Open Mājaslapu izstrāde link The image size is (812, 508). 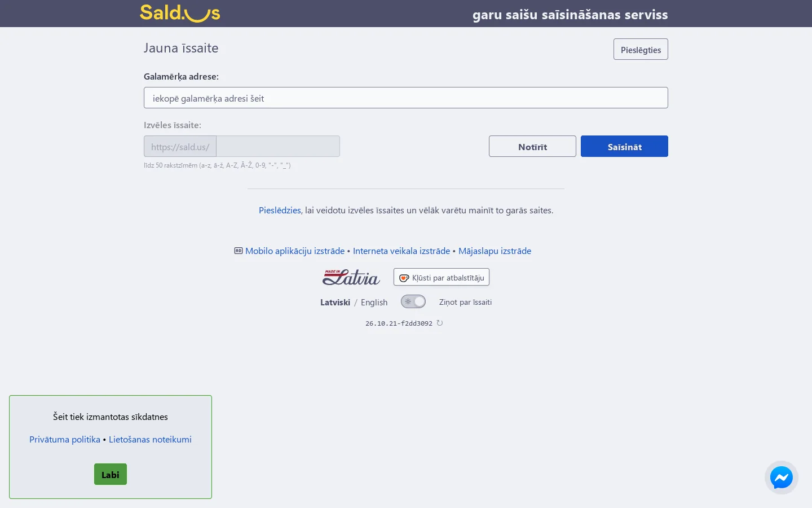(495, 251)
